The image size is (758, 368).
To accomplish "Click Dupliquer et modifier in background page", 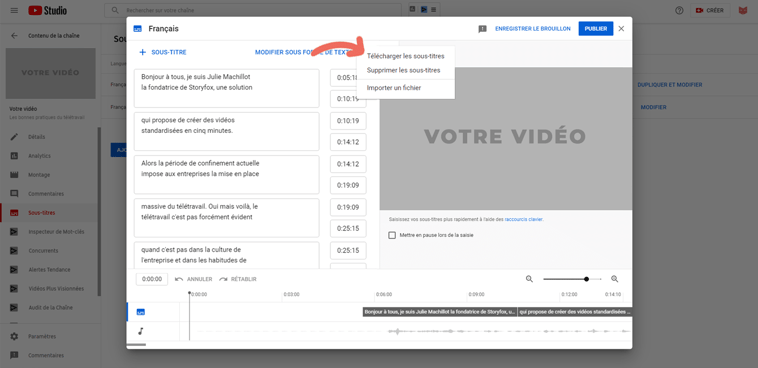I will point(670,85).
